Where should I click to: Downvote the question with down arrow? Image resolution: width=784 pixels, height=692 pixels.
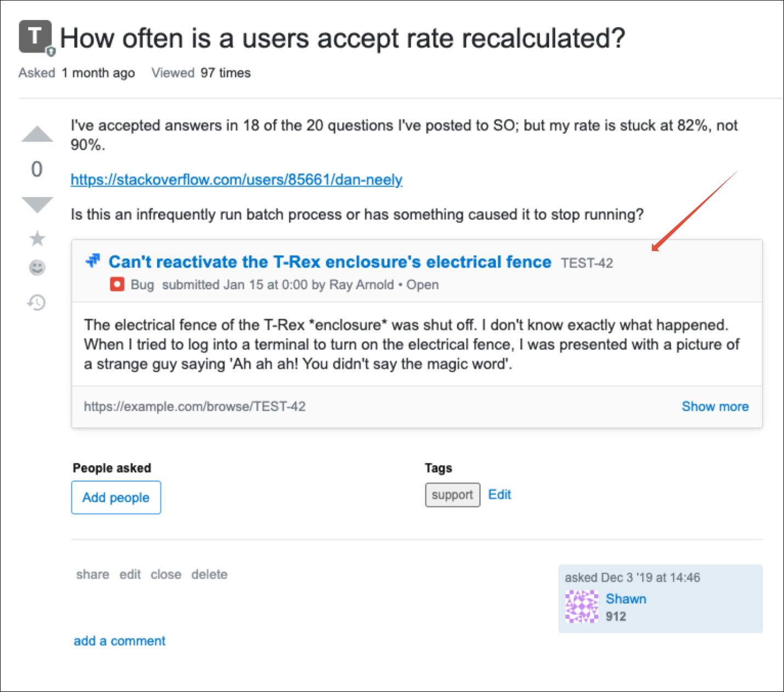click(x=37, y=204)
